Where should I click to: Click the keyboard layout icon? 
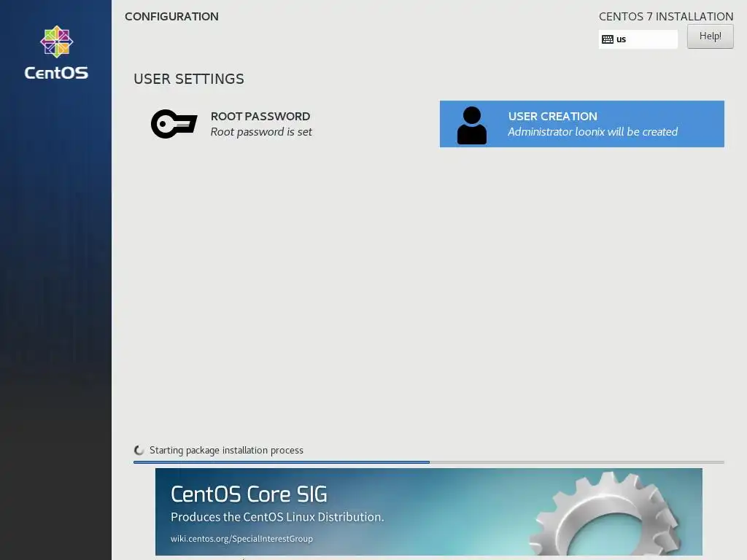coord(608,39)
